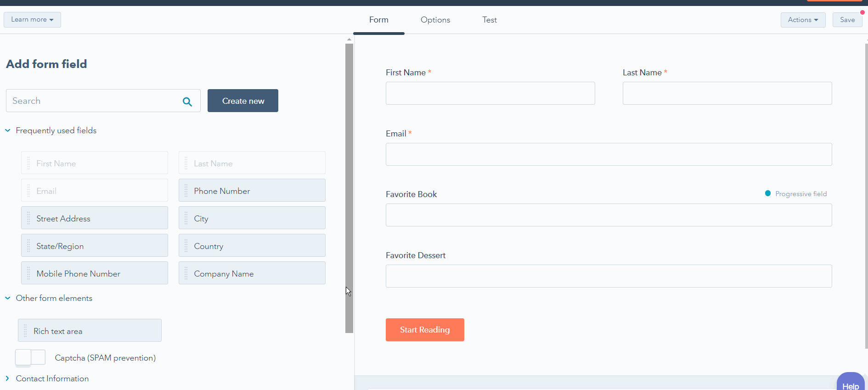Viewport: 868px width, 390px height.
Task: Switch to the Test tab
Action: click(x=490, y=20)
